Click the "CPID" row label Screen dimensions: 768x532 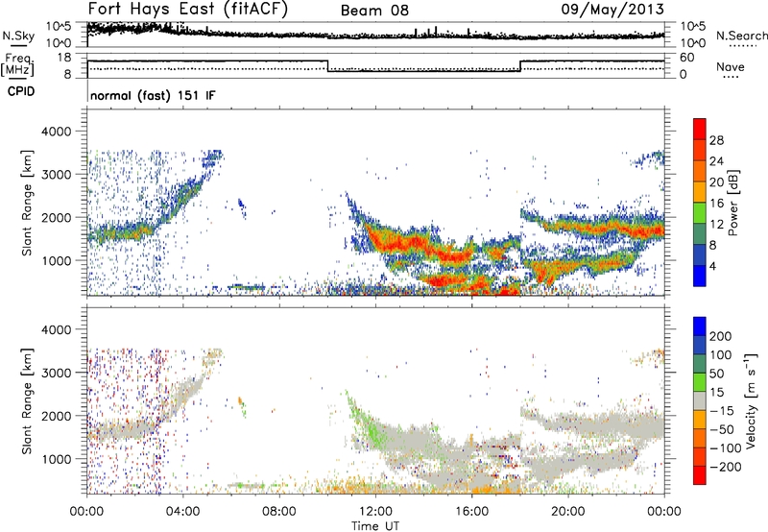coord(21,91)
